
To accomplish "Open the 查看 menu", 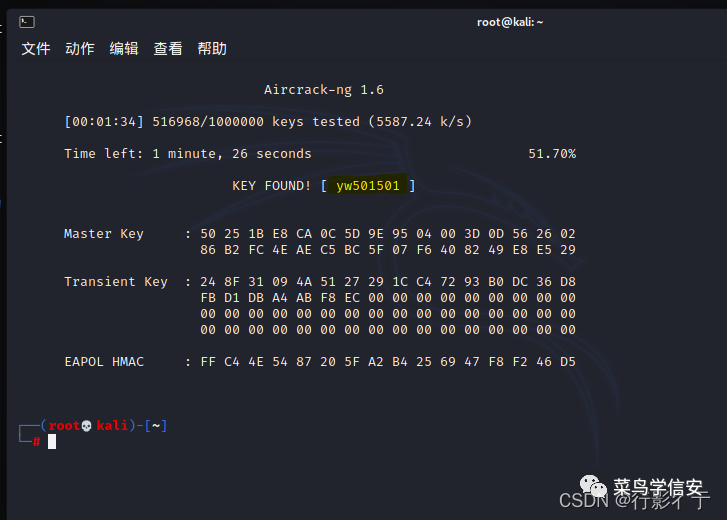I will coord(168,49).
